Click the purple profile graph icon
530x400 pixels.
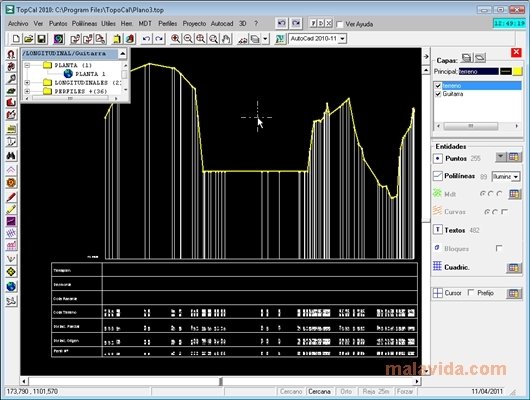[11, 221]
